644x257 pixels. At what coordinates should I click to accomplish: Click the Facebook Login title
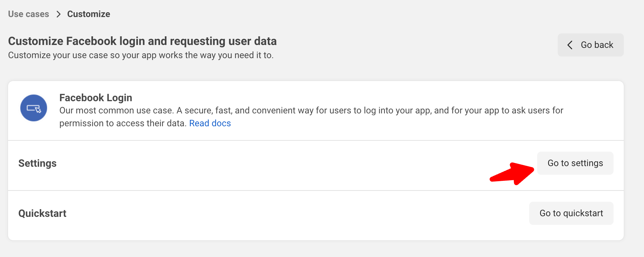click(x=96, y=98)
